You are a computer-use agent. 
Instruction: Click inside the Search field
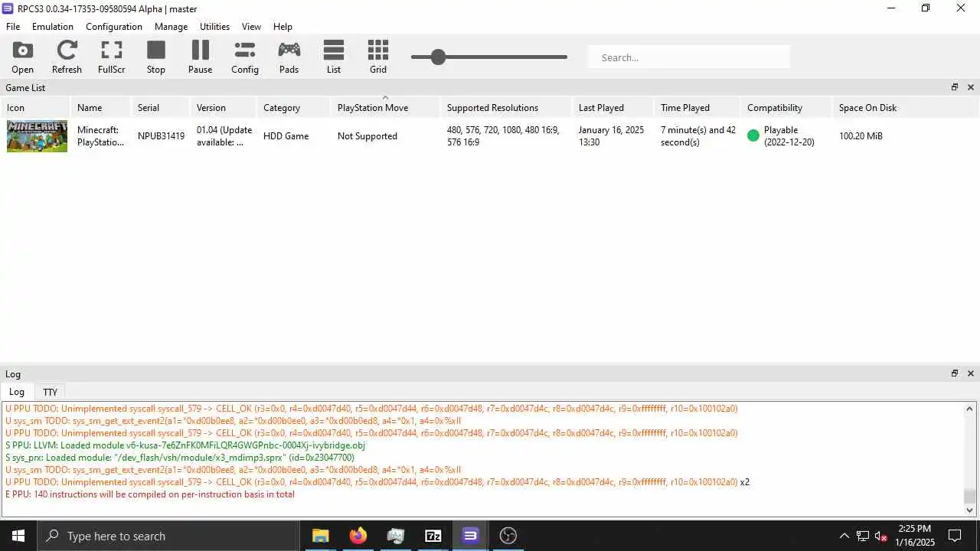(x=689, y=57)
